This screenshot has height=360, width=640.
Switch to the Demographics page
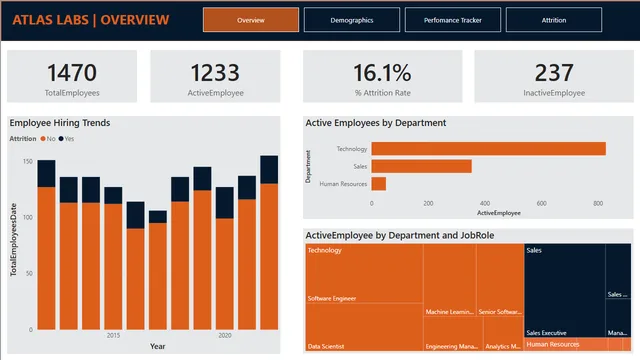click(x=351, y=20)
